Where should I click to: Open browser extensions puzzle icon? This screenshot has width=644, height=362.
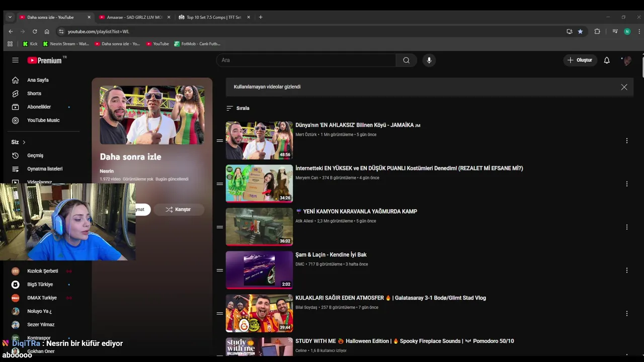[x=597, y=31]
